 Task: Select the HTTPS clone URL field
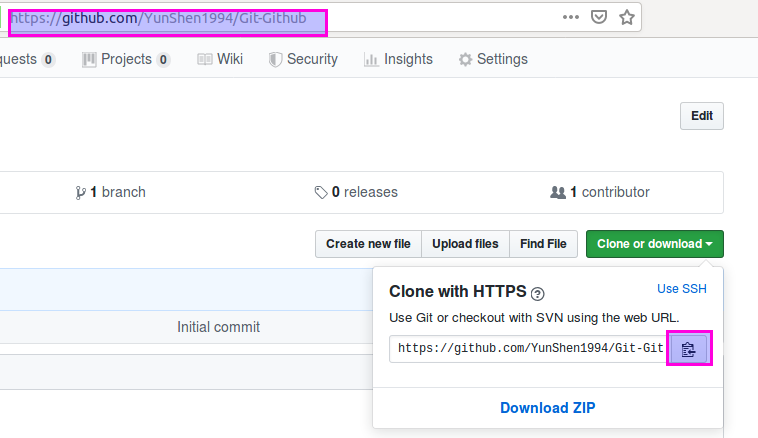coord(529,349)
